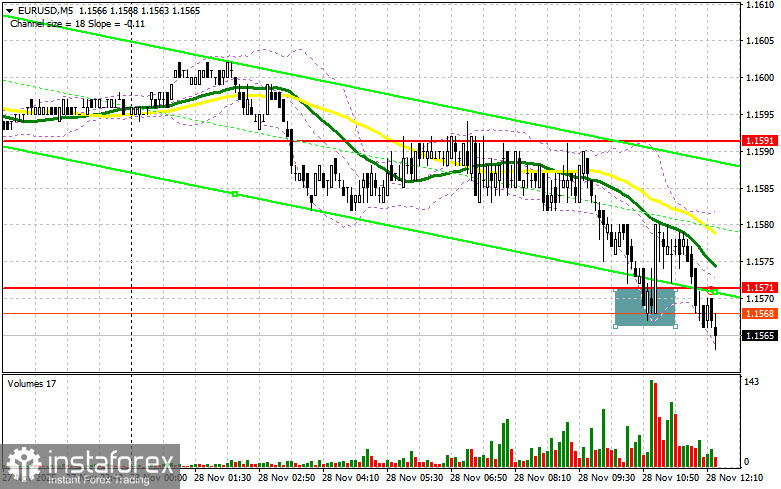
Task: Click the red 1.1591 price level tag
Action: click(760, 141)
